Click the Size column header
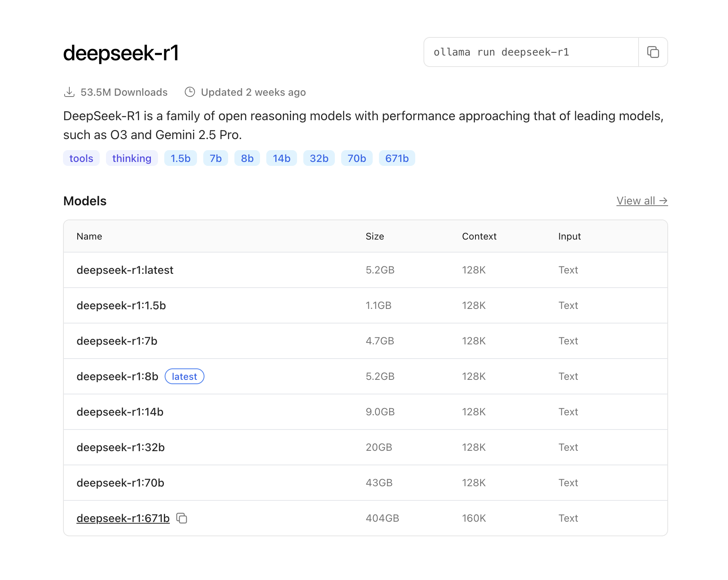The width and height of the screenshot is (728, 580). 375,236
